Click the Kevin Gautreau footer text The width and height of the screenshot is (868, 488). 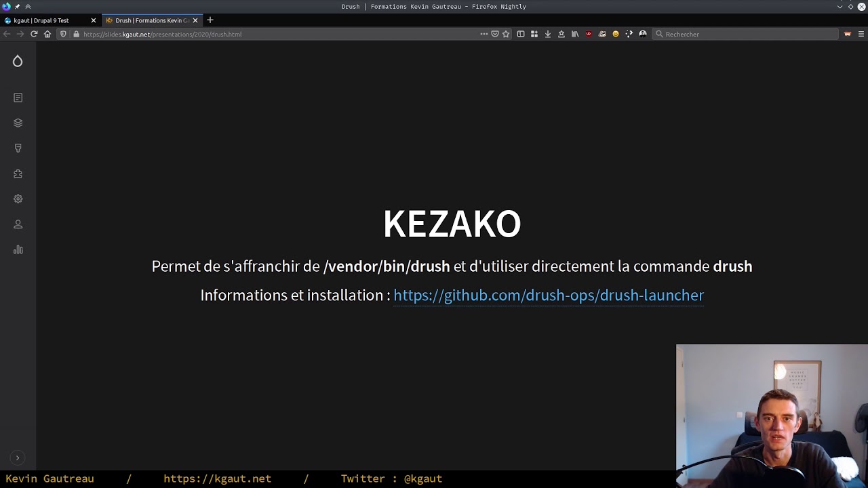(50, 479)
